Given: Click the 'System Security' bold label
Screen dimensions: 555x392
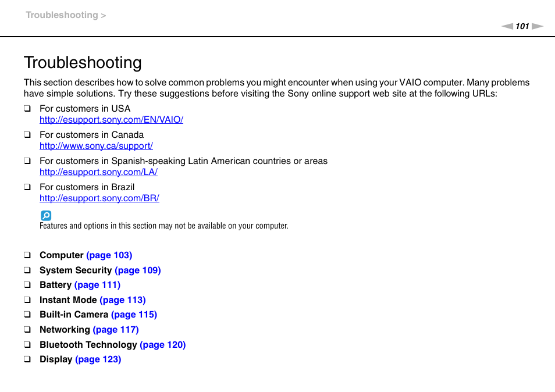Looking at the screenshot, I should click(x=76, y=270).
